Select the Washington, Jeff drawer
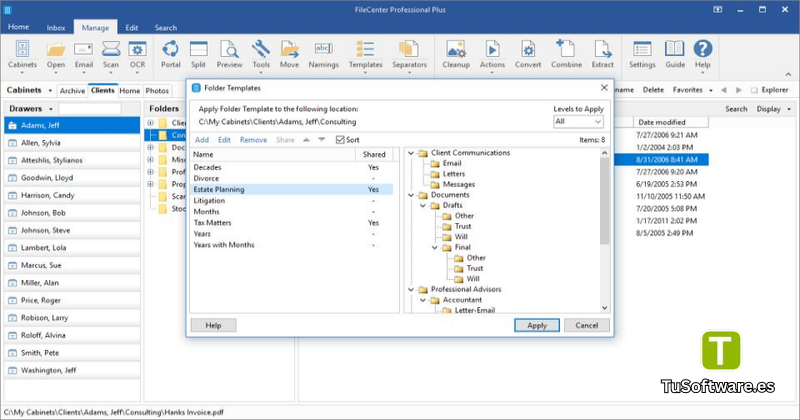Screen dimensions: 800x420 click(72, 370)
